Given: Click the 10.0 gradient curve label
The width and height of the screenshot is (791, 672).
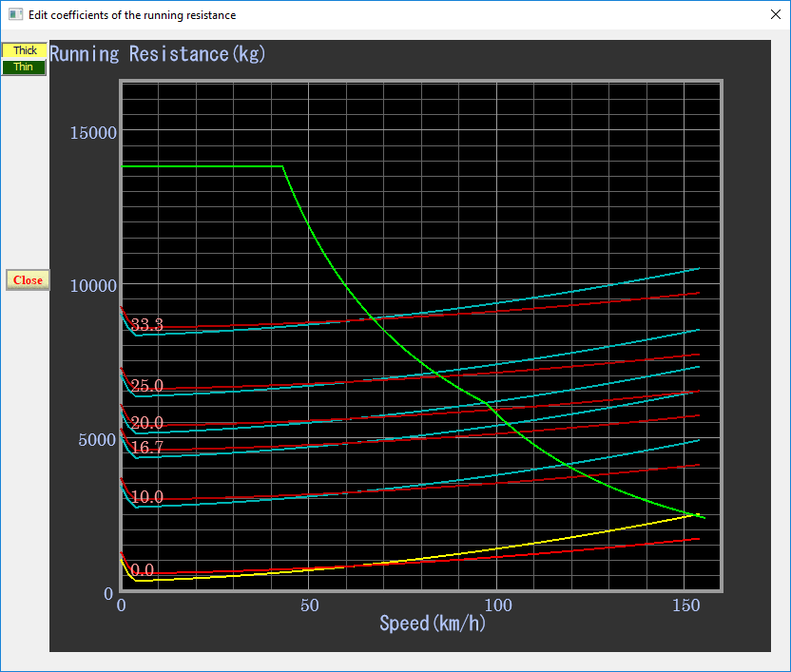Looking at the screenshot, I should [146, 497].
